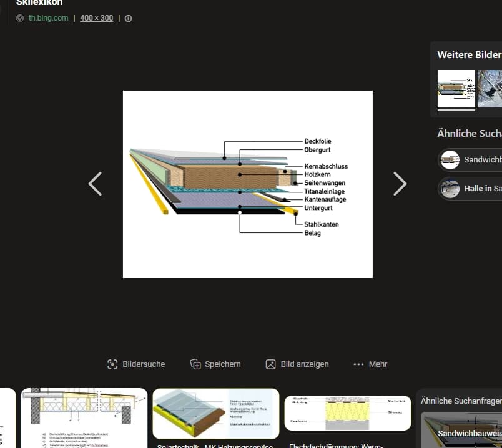Image resolution: width=502 pixels, height=448 pixels.
Task: Click the Bildersuche visual search icon
Action: pyautogui.click(x=112, y=364)
